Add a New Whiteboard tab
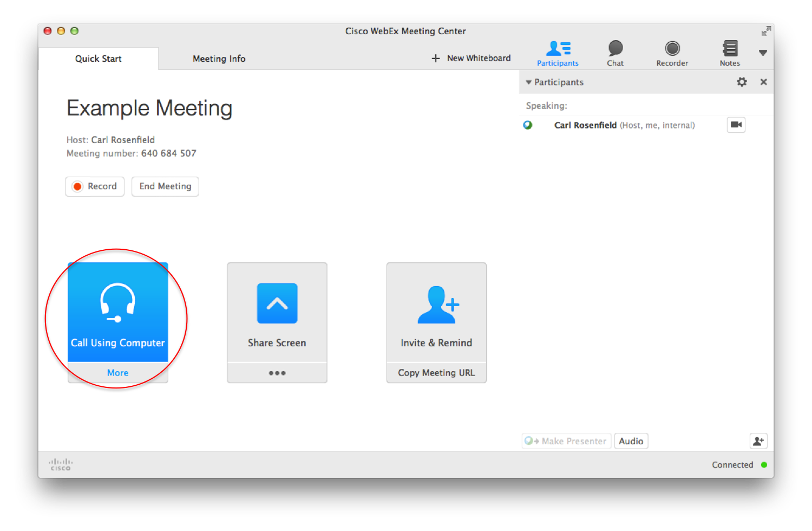Viewport: 812px width, 531px height. pyautogui.click(x=471, y=58)
